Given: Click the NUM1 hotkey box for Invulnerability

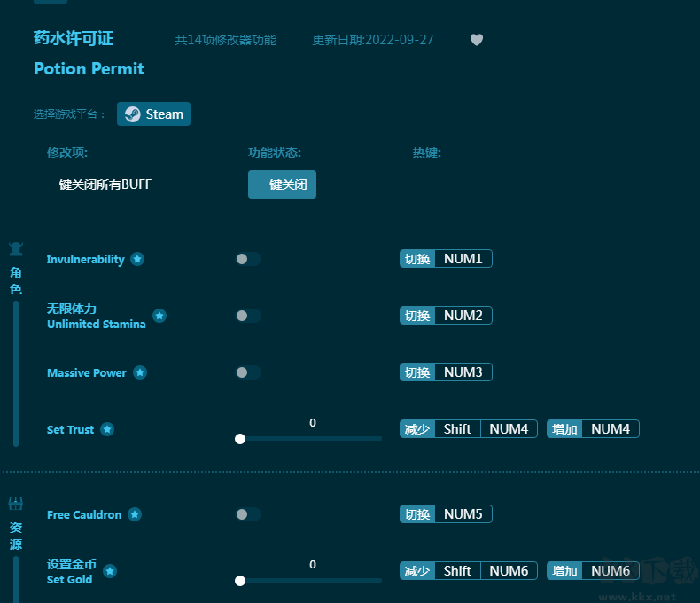Looking at the screenshot, I should [x=463, y=259].
